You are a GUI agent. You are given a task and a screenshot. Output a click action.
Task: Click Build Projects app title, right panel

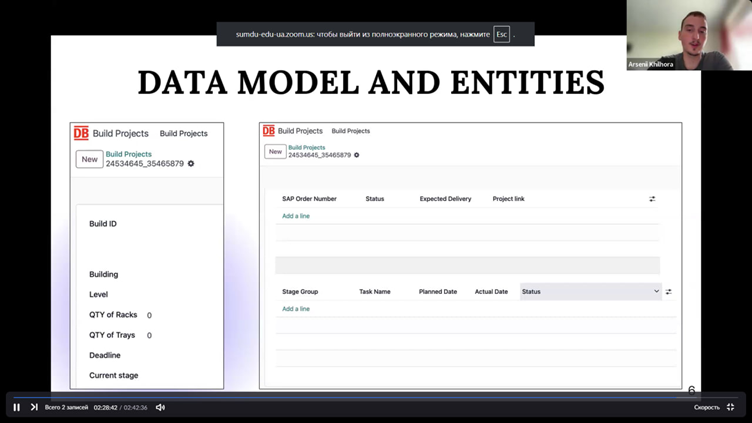coord(300,131)
